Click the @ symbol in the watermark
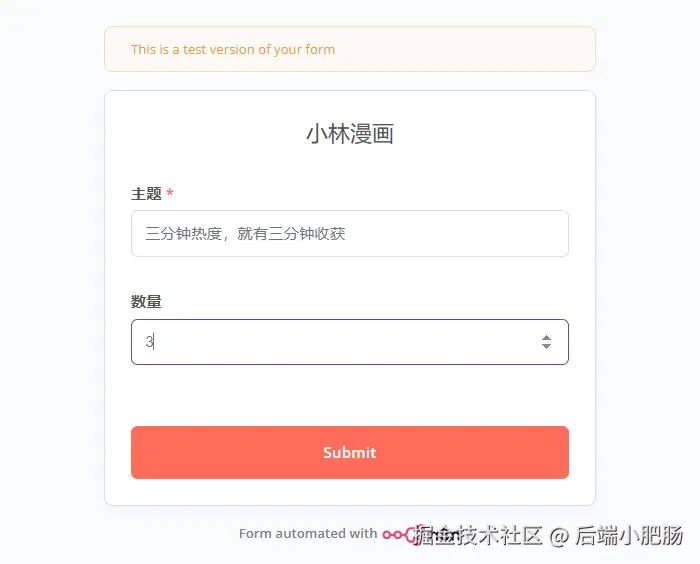This screenshot has height=564, width=700. click(x=560, y=535)
